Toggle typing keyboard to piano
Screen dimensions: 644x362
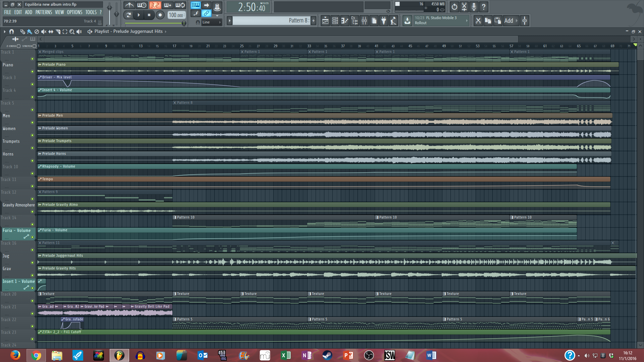tap(195, 5)
